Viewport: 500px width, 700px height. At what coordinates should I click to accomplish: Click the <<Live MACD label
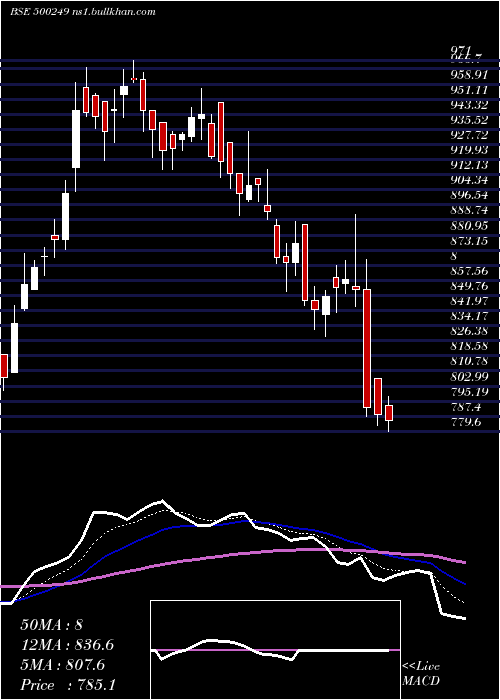point(421,674)
